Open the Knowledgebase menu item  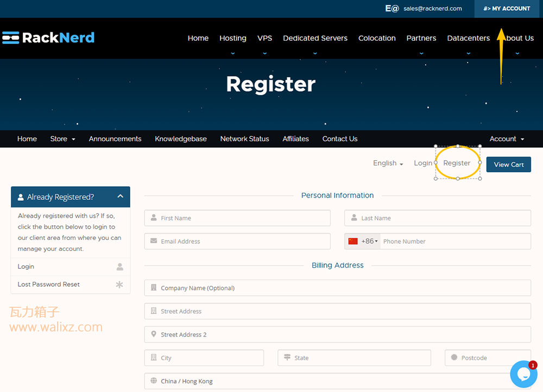181,139
